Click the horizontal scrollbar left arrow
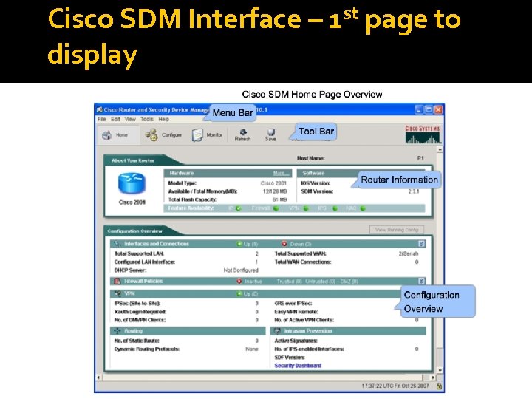 (99, 378)
